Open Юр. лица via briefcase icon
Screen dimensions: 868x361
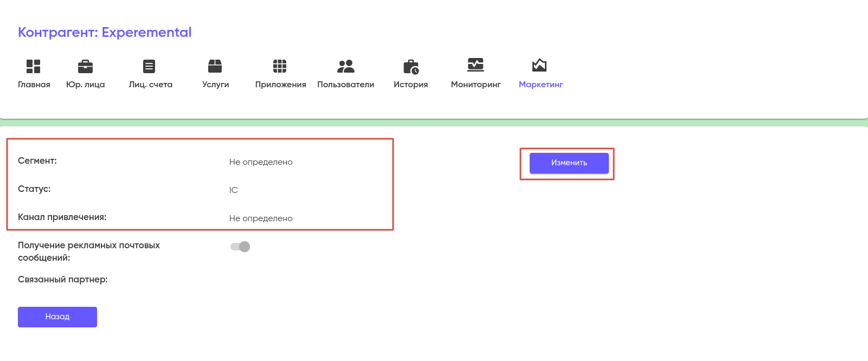(x=85, y=66)
